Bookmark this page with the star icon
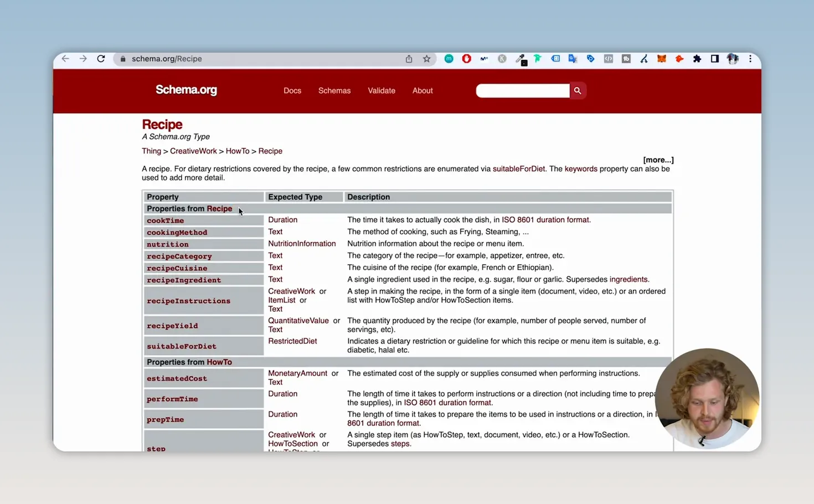The height and width of the screenshot is (504, 814). click(x=426, y=59)
